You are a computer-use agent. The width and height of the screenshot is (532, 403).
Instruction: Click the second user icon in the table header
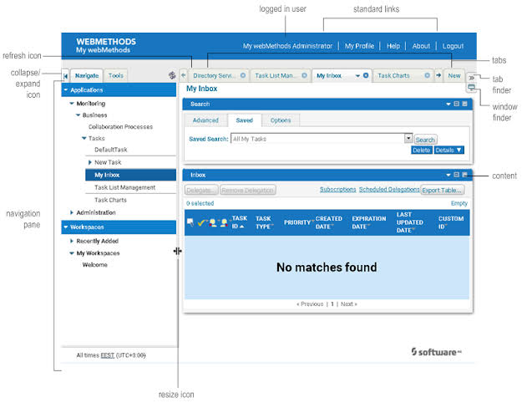point(224,222)
